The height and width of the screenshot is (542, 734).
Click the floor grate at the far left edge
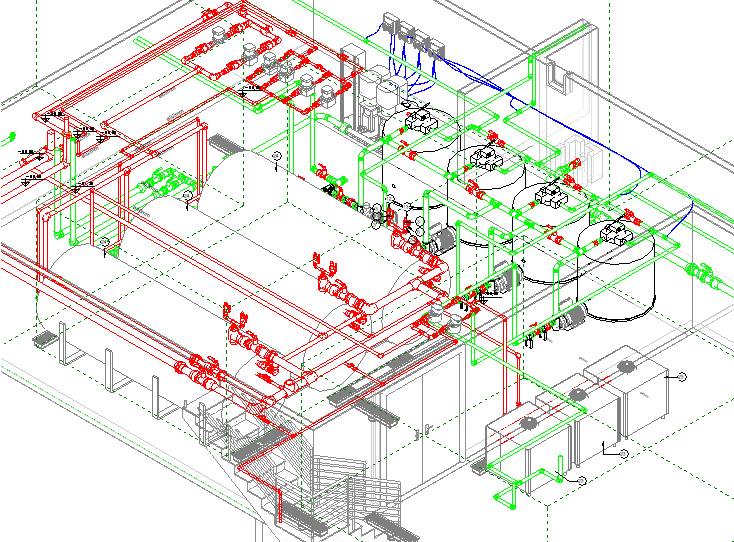click(46, 340)
